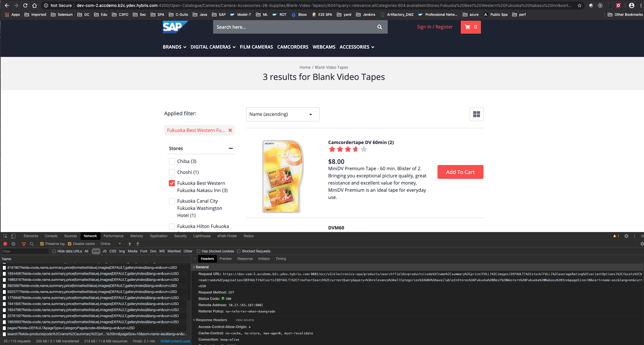Open DevTools settings gear
This screenshot has width=644, height=345.
[626, 236]
